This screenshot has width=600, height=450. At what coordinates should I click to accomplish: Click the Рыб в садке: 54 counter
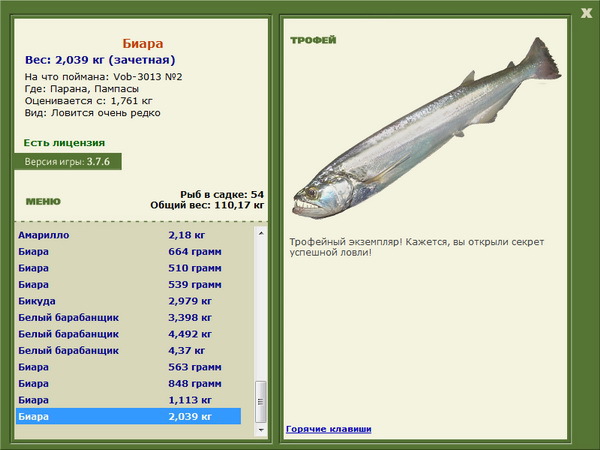[x=222, y=194]
